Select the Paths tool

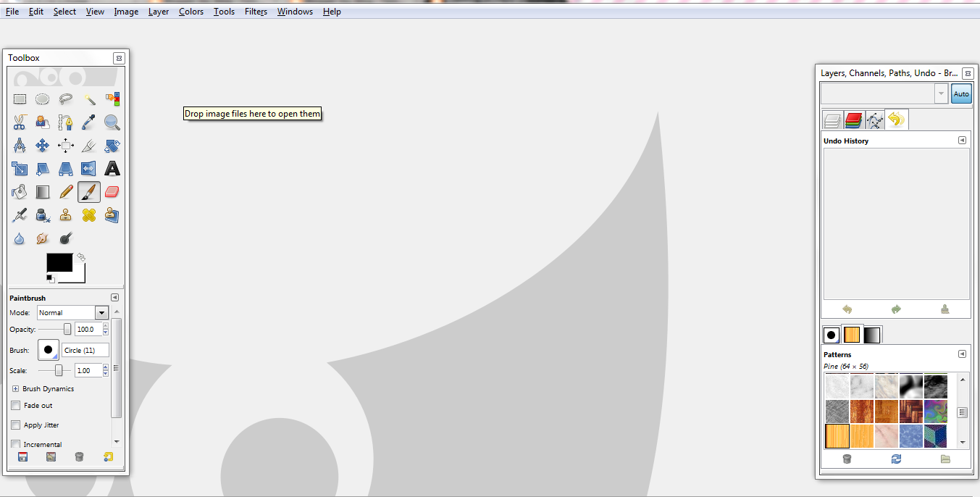click(66, 122)
